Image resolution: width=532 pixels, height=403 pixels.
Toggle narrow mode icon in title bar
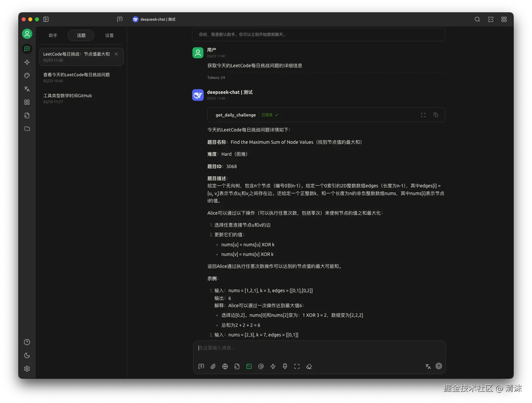point(490,19)
